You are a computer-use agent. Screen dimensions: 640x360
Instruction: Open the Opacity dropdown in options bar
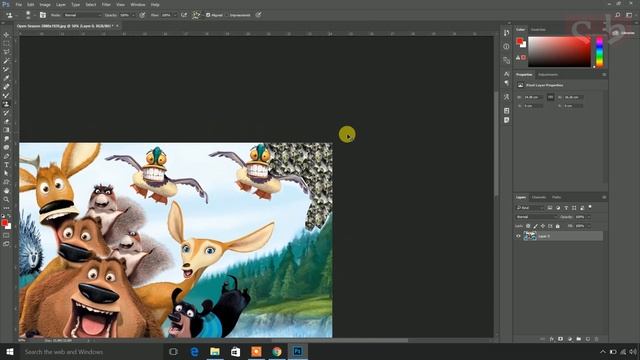coord(133,15)
